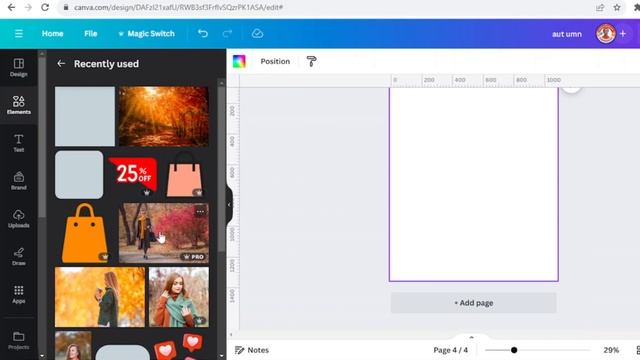Screen dimensions: 640x360
Task: Insert the orange shopping bag graphic
Action: [85, 233]
